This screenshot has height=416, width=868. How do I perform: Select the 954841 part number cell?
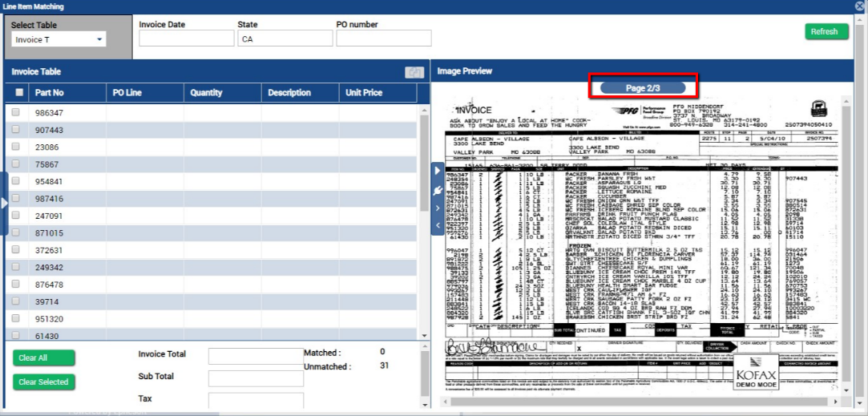(x=67, y=181)
